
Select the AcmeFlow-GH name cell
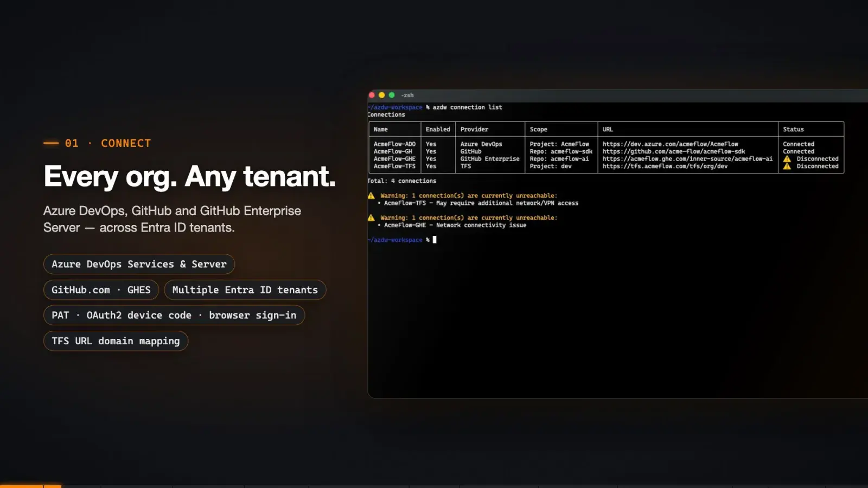click(x=393, y=152)
